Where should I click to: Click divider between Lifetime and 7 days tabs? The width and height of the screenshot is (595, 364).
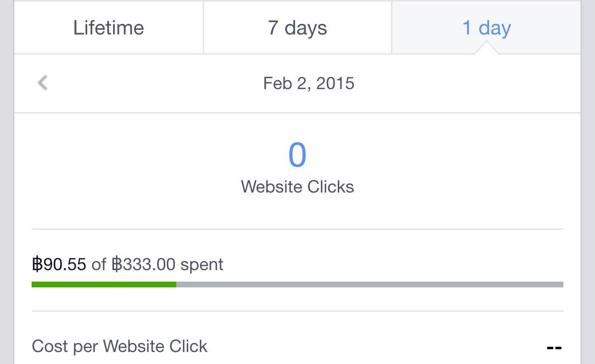pos(204,28)
